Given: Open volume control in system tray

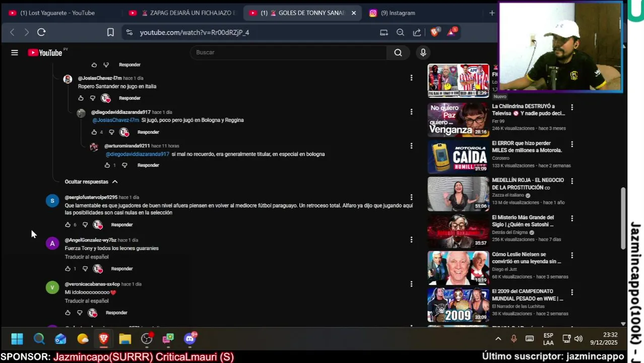Looking at the screenshot, I should [578, 339].
